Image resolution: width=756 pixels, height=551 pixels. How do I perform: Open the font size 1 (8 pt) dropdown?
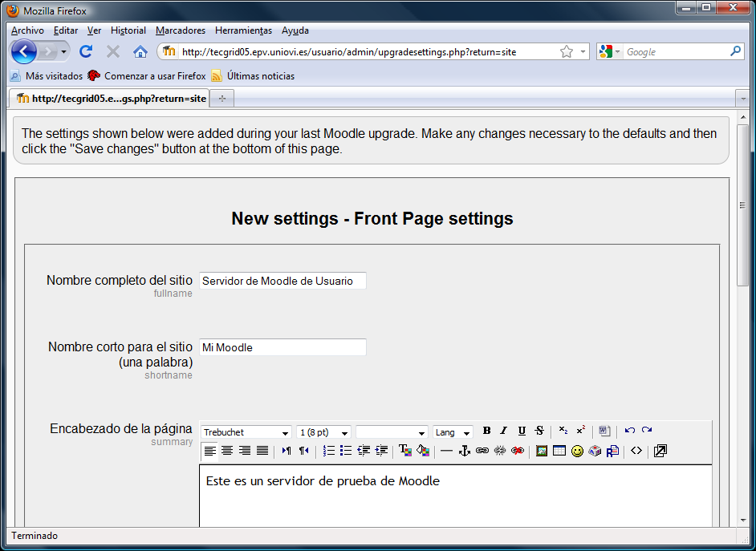click(323, 432)
